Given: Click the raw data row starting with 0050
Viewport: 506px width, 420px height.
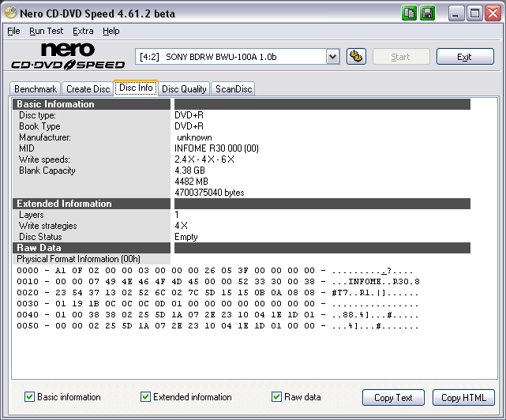Looking at the screenshot, I should point(218,326).
